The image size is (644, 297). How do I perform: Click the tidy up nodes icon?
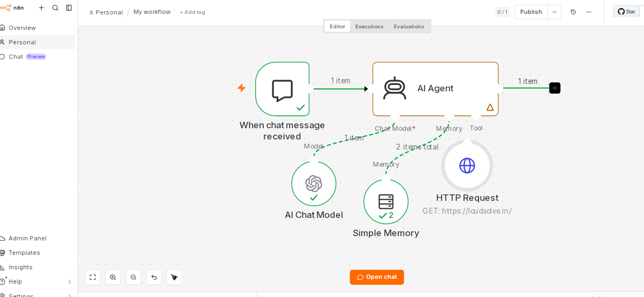tap(174, 277)
